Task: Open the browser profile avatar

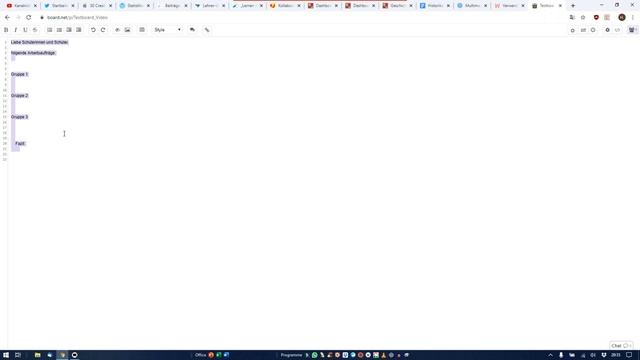Action: pyautogui.click(x=622, y=18)
